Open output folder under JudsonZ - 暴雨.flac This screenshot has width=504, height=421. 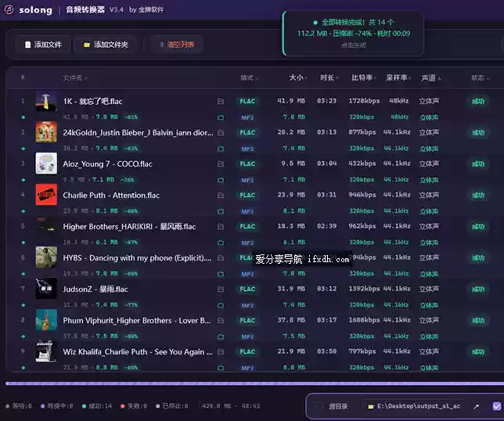pyautogui.click(x=221, y=305)
